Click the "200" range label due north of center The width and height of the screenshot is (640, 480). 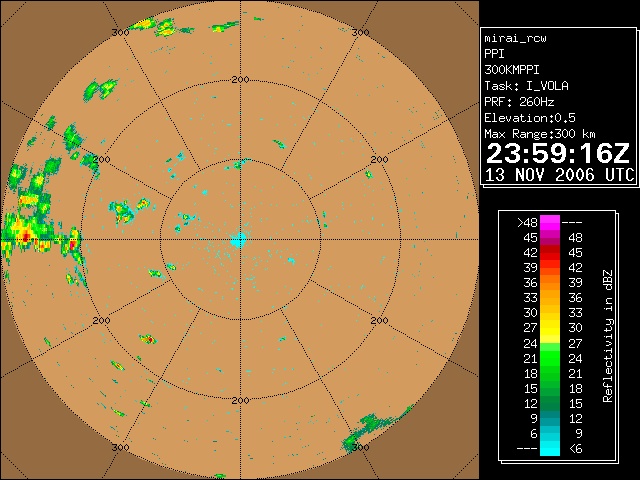(x=240, y=80)
